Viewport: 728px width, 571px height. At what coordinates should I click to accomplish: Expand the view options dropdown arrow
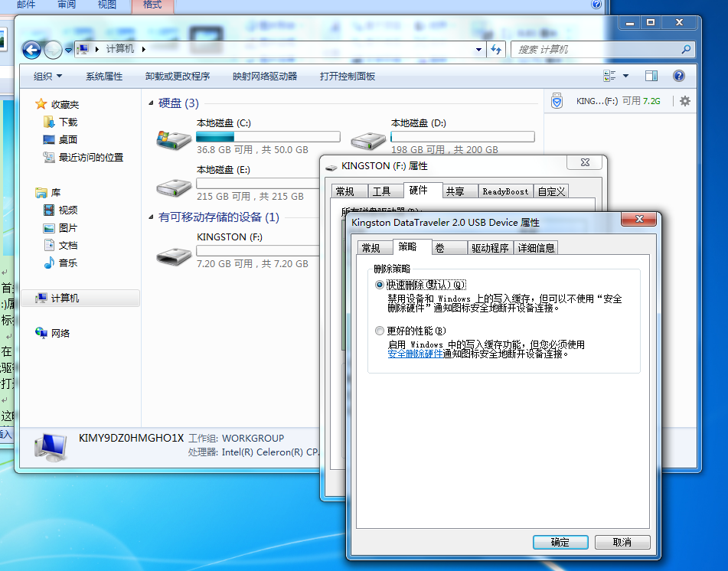pyautogui.click(x=625, y=76)
